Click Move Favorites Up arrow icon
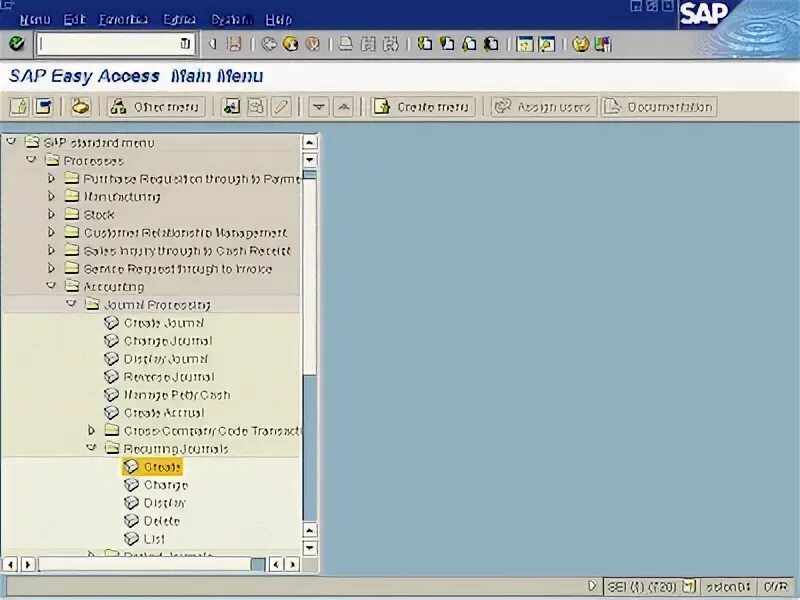The image size is (800, 600). 343,107
